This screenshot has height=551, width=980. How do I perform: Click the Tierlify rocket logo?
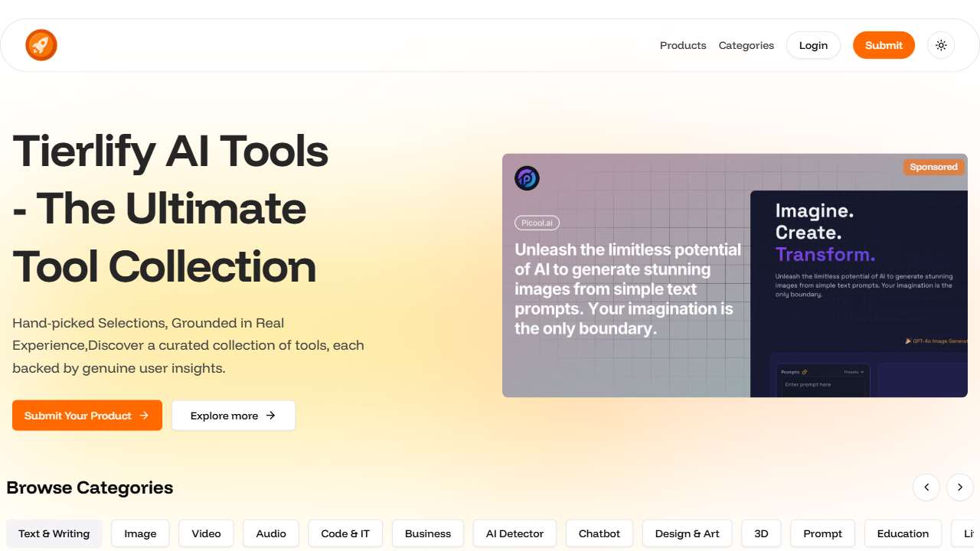point(41,45)
